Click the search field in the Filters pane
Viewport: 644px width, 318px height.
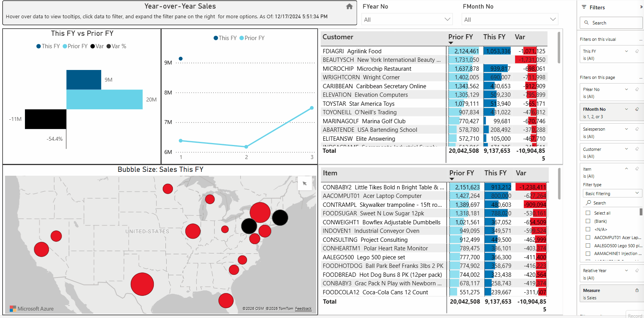pos(611,23)
